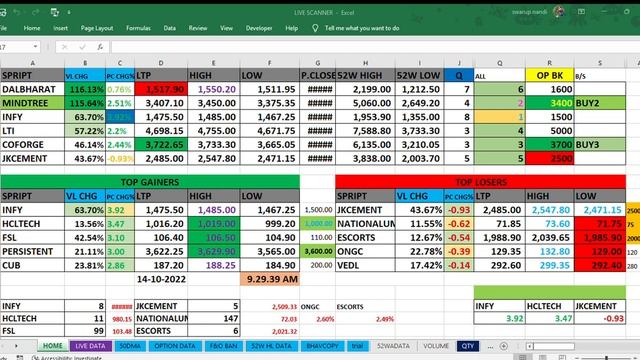The height and width of the screenshot is (360, 640).
Task: Open the Developer ribbon tab
Action: click(259, 28)
